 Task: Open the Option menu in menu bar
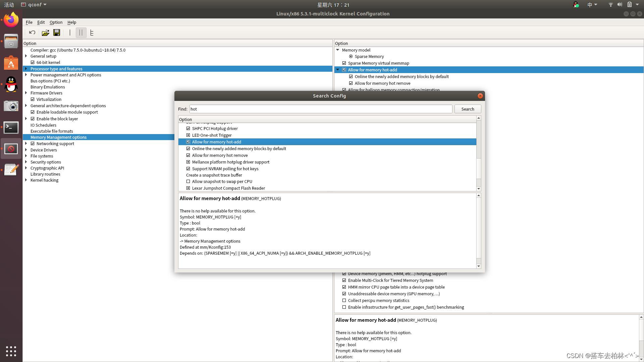coord(55,22)
